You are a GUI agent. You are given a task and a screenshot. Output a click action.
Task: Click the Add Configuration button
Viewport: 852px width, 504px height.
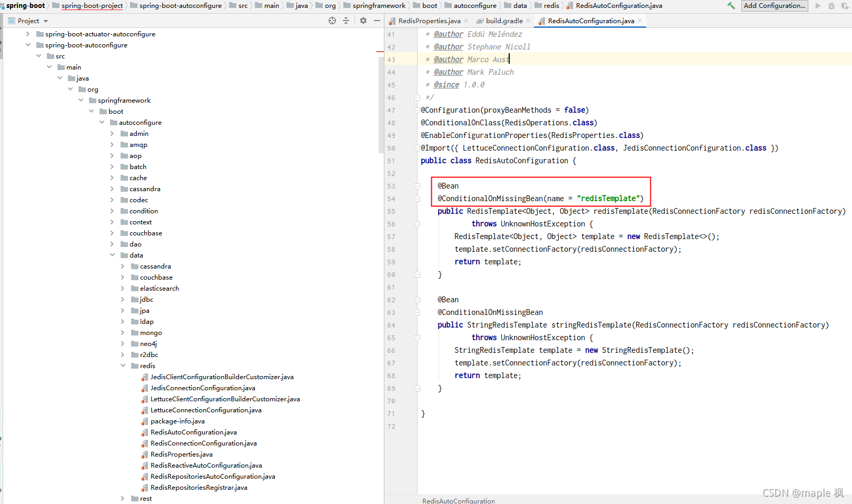point(774,6)
